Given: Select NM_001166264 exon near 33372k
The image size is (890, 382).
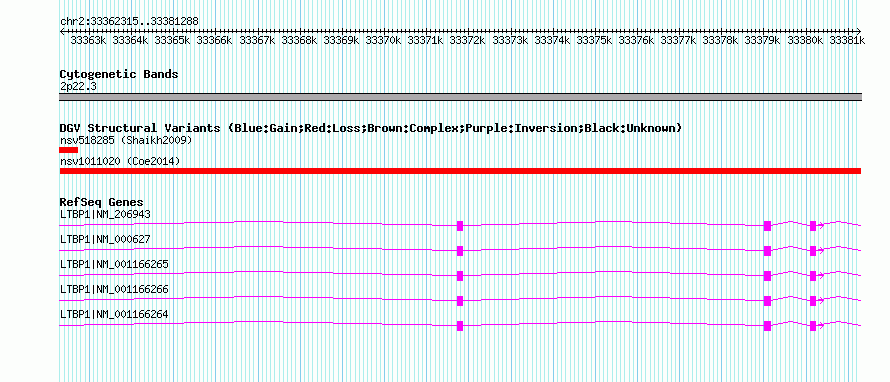Looking at the screenshot, I should pos(460,326).
